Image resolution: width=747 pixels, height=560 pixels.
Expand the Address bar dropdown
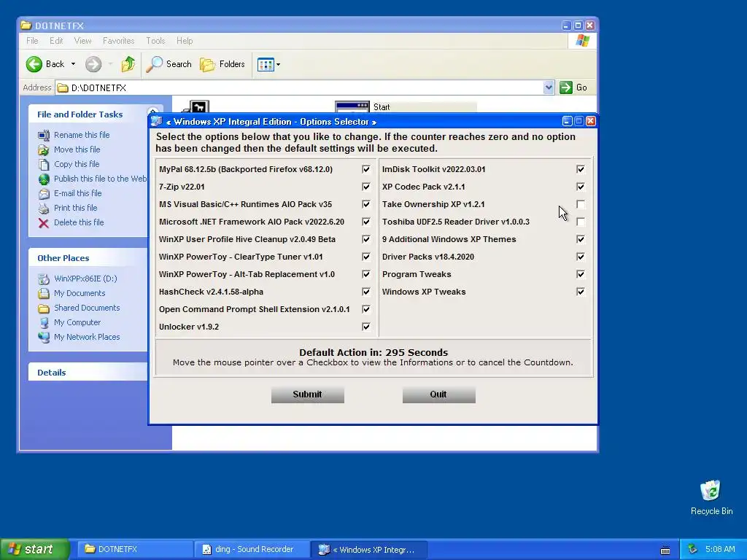pyautogui.click(x=549, y=87)
